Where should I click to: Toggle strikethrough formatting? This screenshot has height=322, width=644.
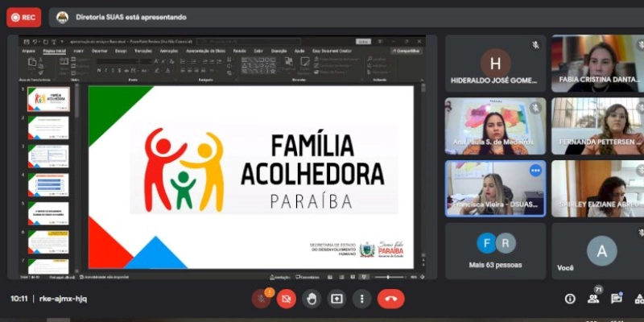coord(126,71)
